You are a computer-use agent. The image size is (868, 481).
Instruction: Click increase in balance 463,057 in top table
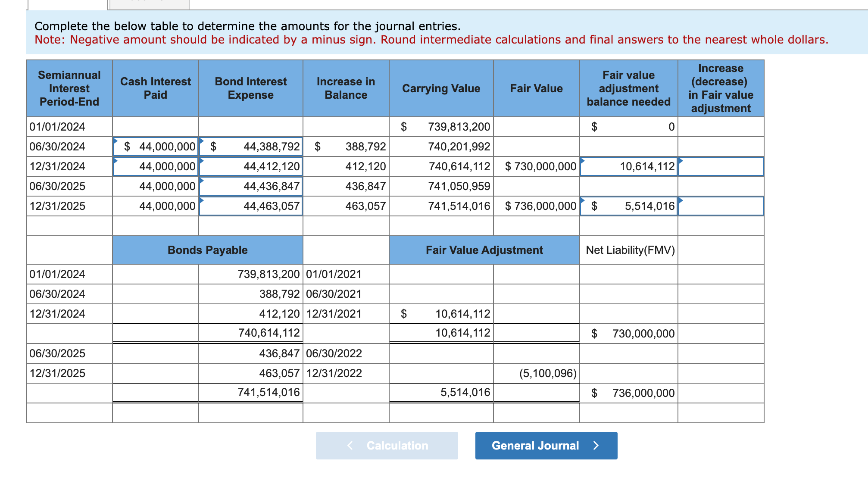346,206
